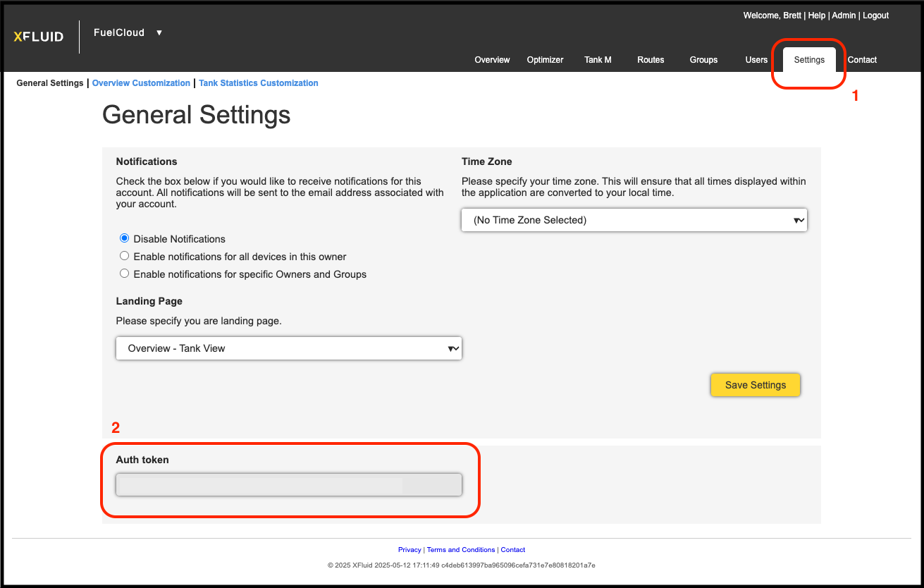Open the Contact tab
924x588 pixels.
(862, 60)
